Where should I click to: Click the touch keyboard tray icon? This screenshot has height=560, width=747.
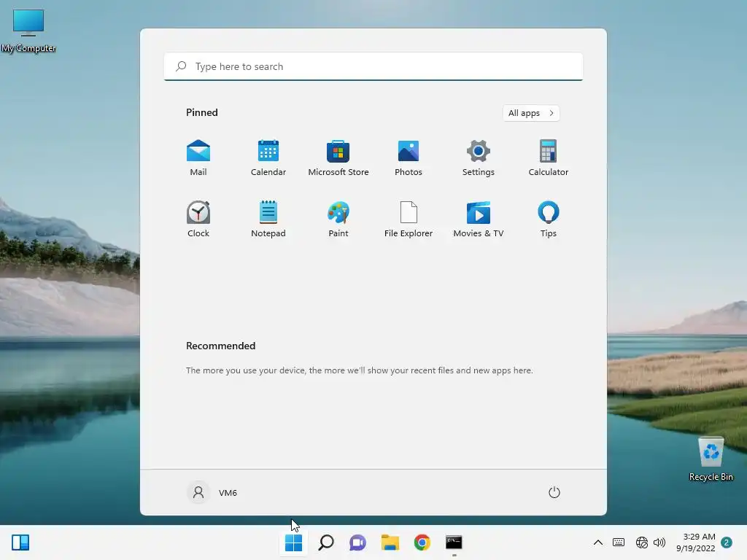click(619, 542)
